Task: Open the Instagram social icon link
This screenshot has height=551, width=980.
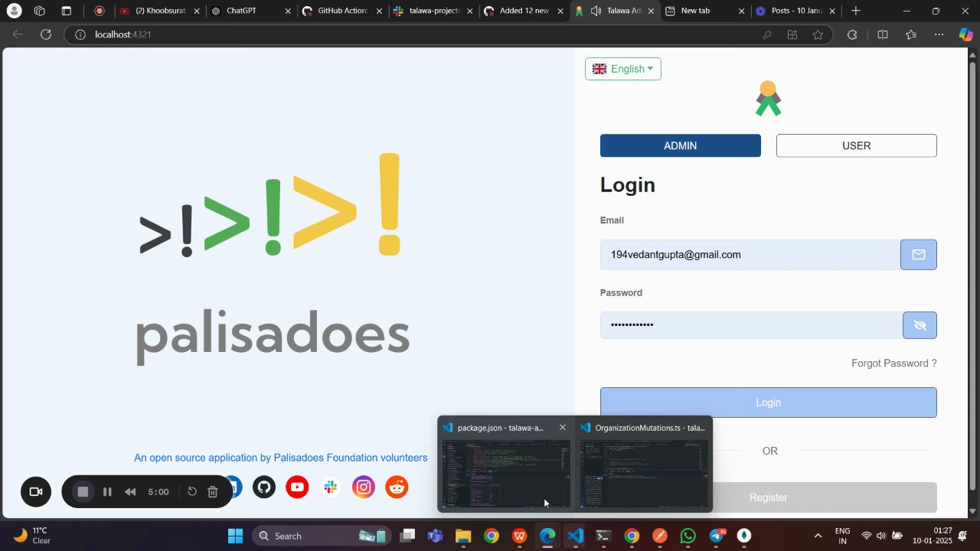Action: click(364, 487)
